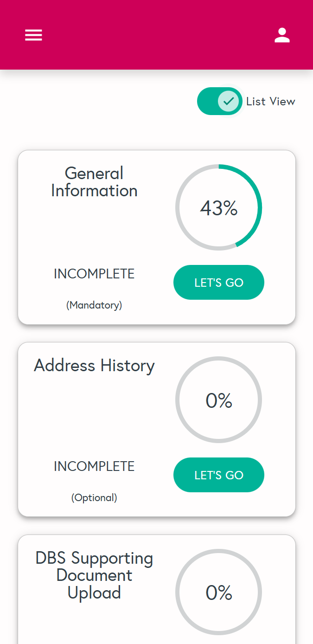The image size is (313, 644).
Task: Open DBS Supporting Document Upload title
Action: tap(94, 575)
